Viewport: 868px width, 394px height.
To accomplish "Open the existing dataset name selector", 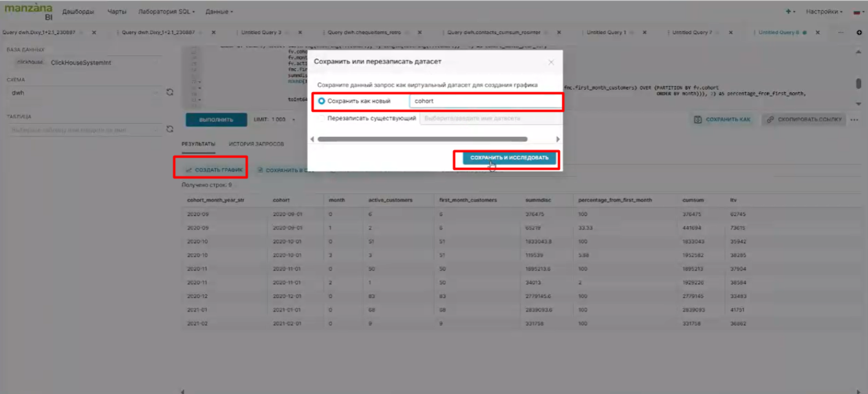I will tap(491, 118).
